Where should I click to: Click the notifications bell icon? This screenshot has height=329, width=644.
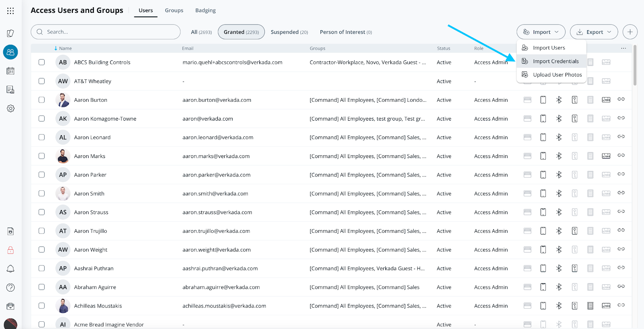(x=10, y=269)
